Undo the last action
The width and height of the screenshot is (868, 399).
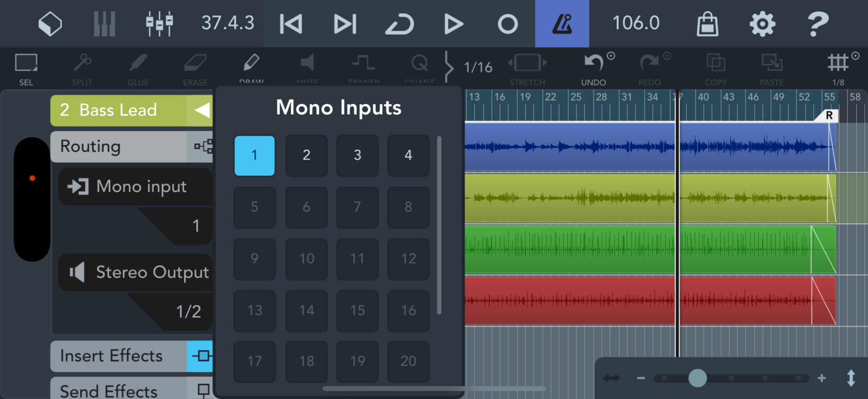(593, 69)
